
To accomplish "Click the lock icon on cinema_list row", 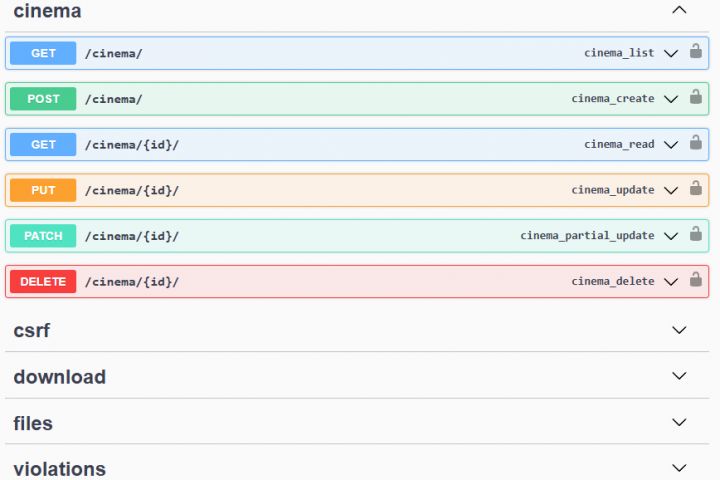I will [695, 52].
